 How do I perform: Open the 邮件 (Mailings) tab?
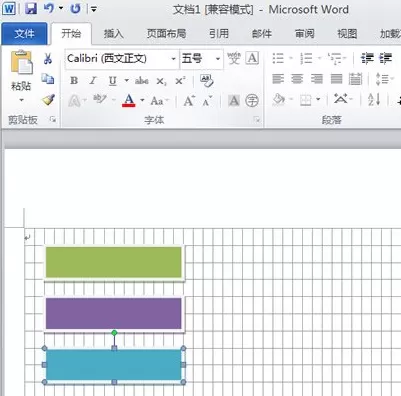tap(262, 34)
